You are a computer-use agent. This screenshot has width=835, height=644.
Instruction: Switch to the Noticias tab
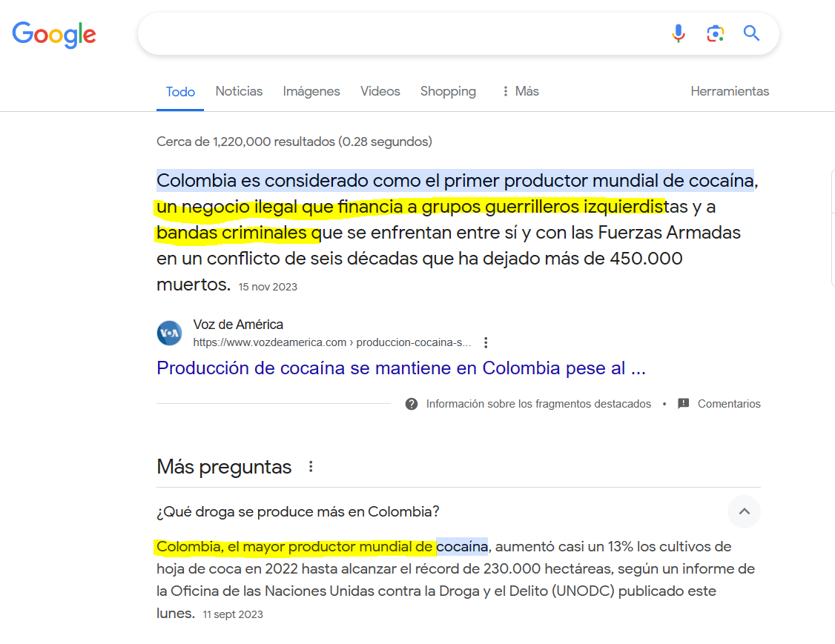[239, 91]
